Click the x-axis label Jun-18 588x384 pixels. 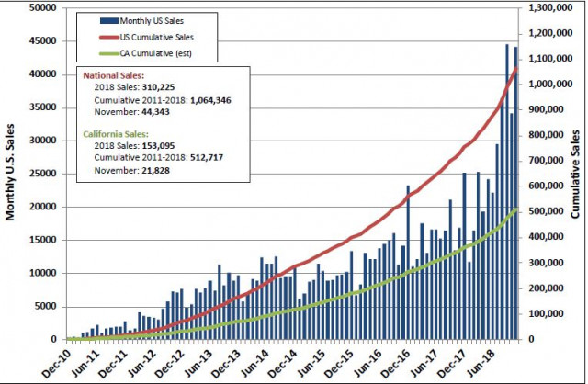click(x=481, y=364)
